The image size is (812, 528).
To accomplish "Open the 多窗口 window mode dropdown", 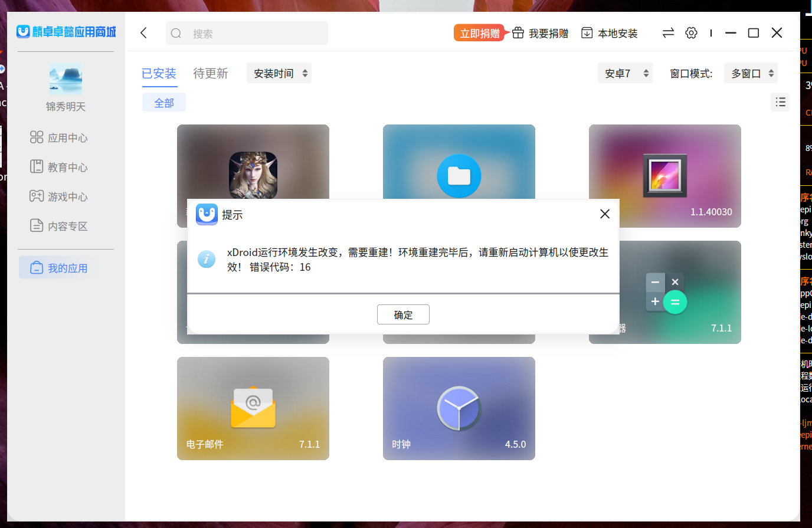I will point(751,73).
